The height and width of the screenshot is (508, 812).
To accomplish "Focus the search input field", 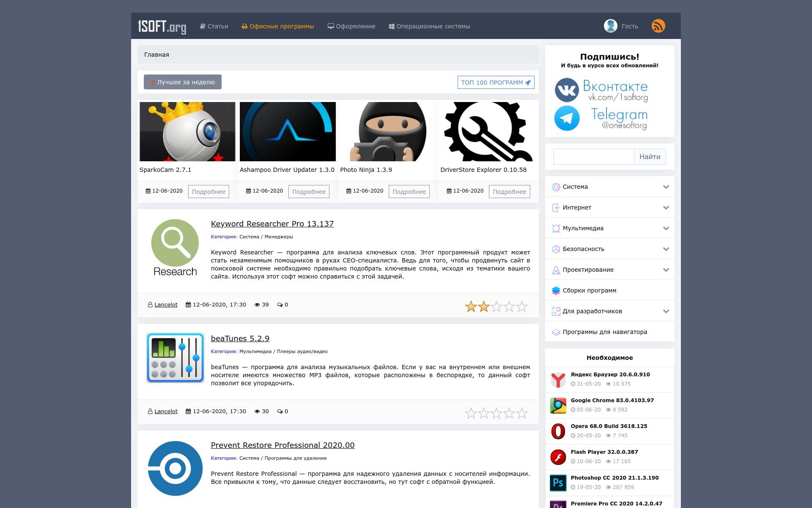I will point(593,157).
